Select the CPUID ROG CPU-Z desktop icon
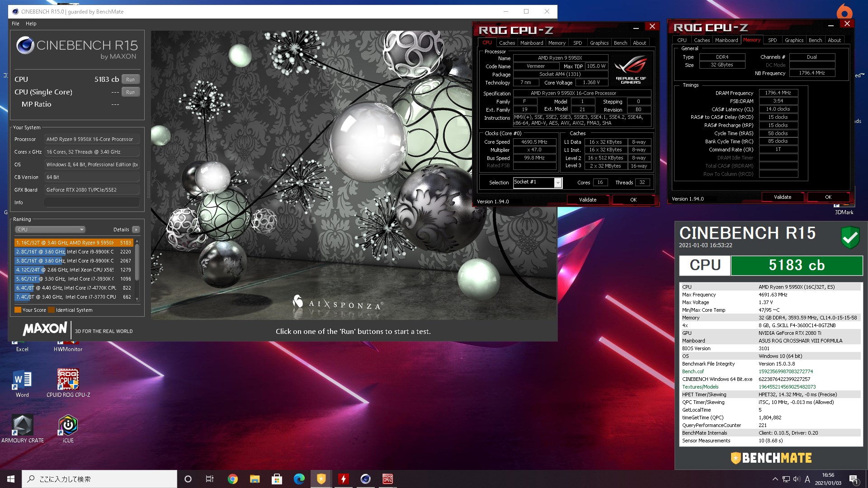Screen dimensions: 868x488 68,383
